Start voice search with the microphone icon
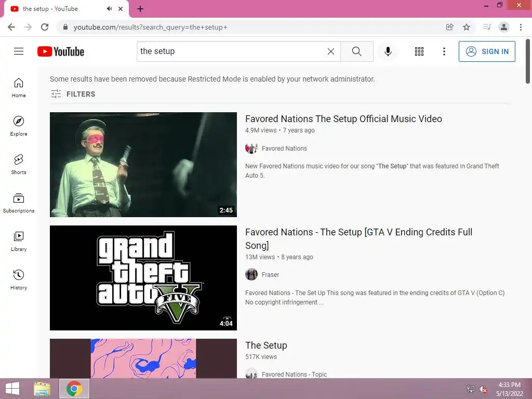This screenshot has height=399, width=532. 388,51
